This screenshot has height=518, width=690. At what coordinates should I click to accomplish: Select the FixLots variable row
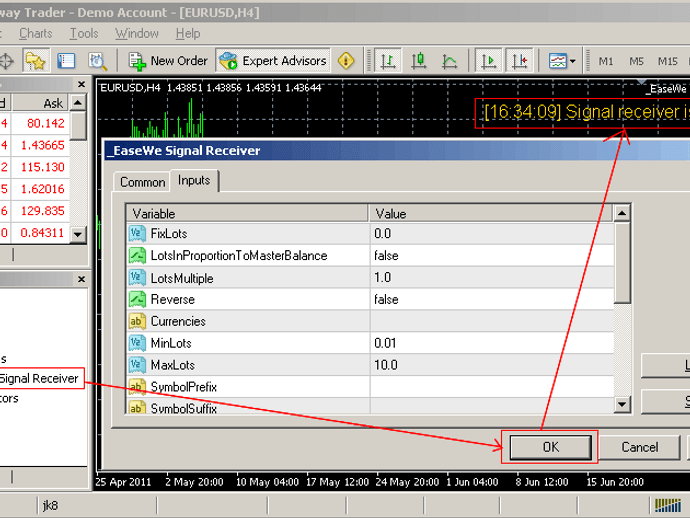click(248, 233)
